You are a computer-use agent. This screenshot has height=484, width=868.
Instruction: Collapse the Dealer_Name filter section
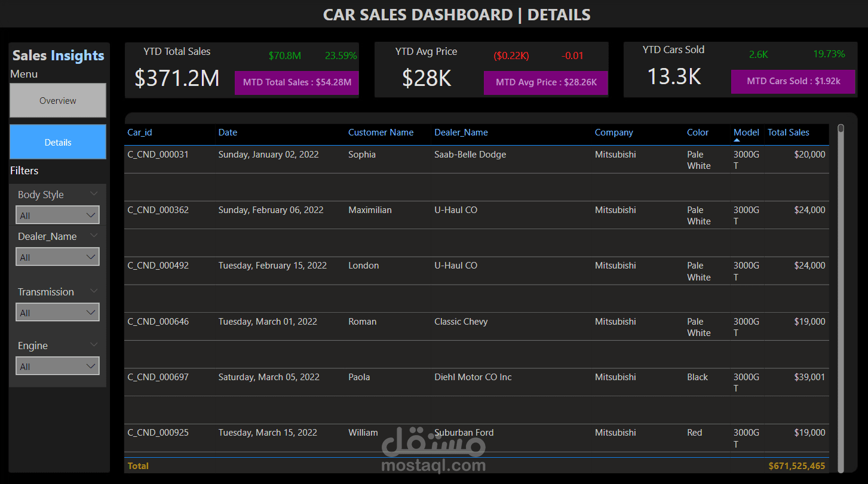pos(93,235)
